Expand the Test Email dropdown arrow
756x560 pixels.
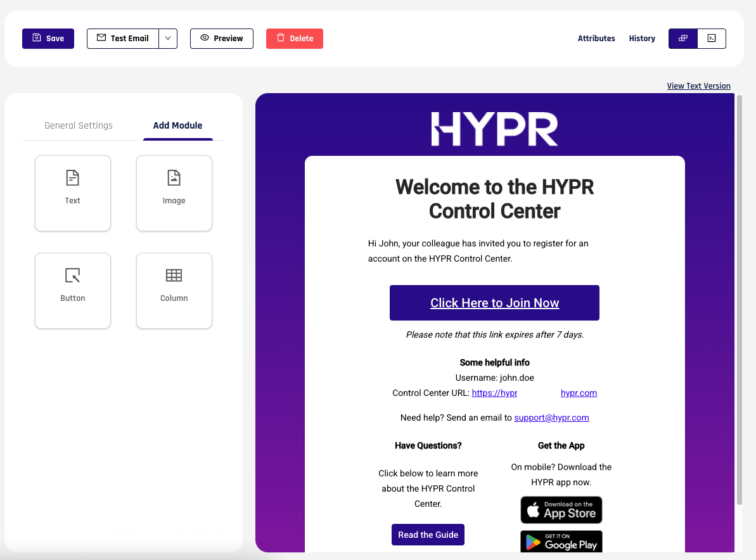[168, 39]
